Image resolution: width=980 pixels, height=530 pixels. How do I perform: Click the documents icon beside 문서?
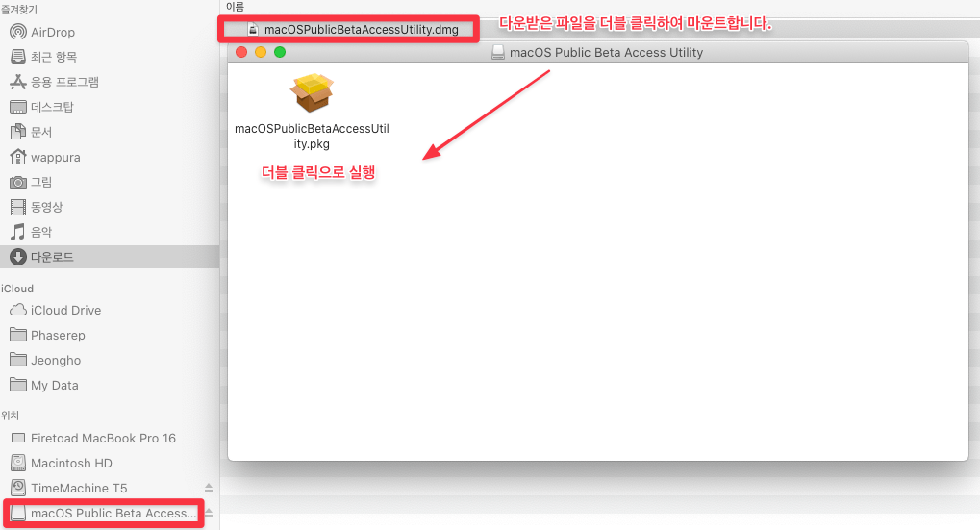click(18, 132)
